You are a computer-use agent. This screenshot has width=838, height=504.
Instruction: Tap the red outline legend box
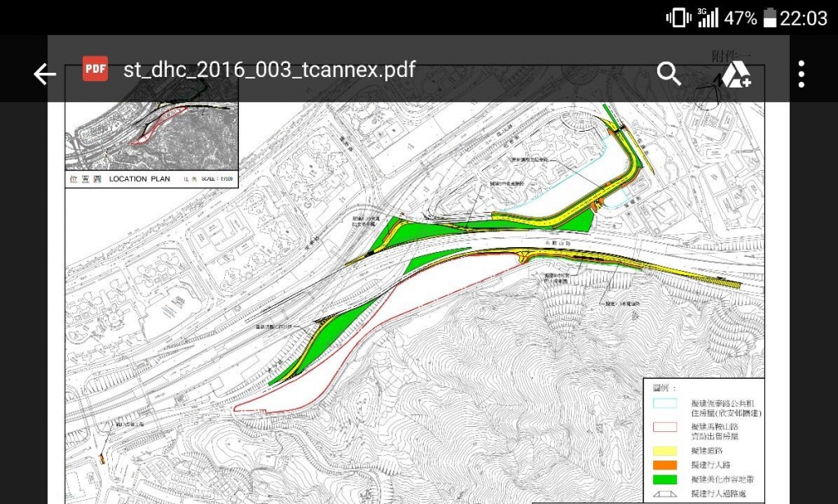coord(665,427)
